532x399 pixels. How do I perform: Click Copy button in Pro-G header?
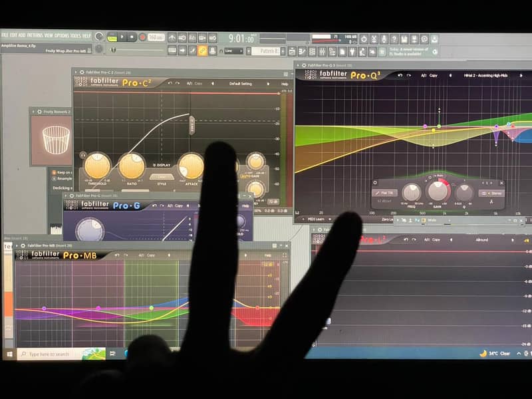point(178,205)
